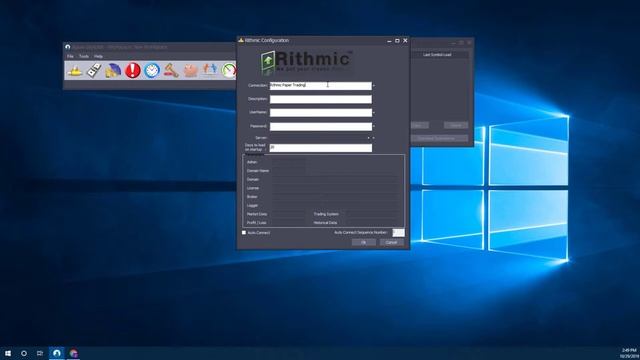Image resolution: width=640 pixels, height=360 pixels.
Task: Click the Historical Data parameter field
Action: [x=371, y=223]
